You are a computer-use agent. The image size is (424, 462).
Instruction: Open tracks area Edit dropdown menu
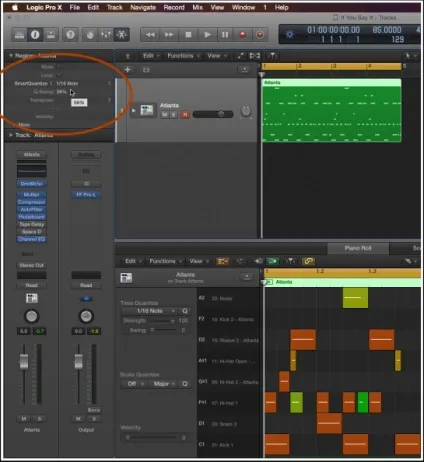click(x=150, y=56)
